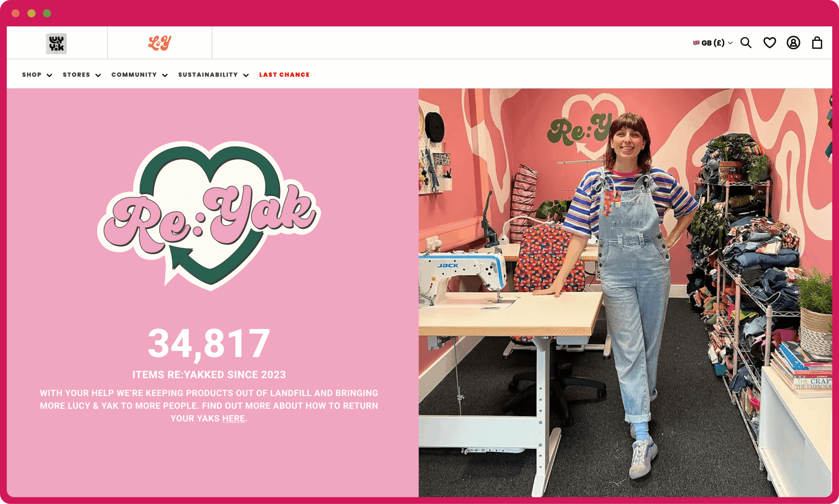839x504 pixels.
Task: Open the shopping bag icon
Action: tap(817, 43)
